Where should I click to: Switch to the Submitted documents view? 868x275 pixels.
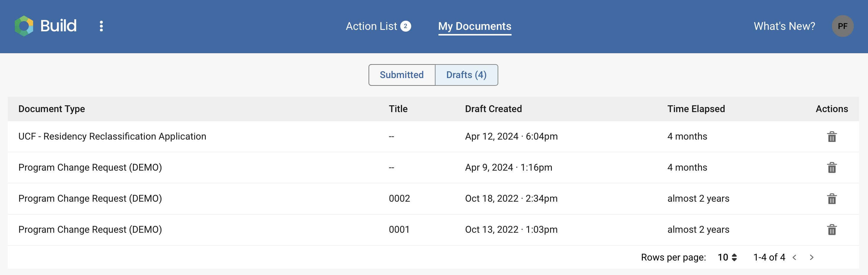click(x=401, y=75)
